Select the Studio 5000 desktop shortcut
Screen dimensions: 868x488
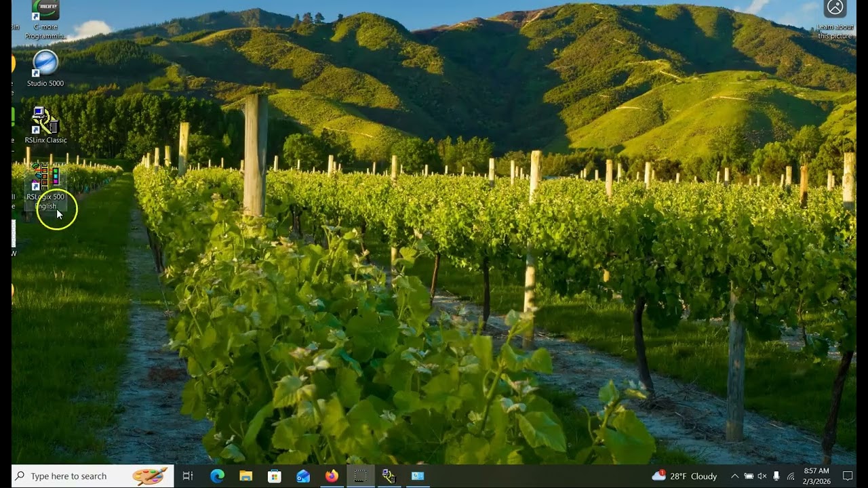click(x=45, y=68)
